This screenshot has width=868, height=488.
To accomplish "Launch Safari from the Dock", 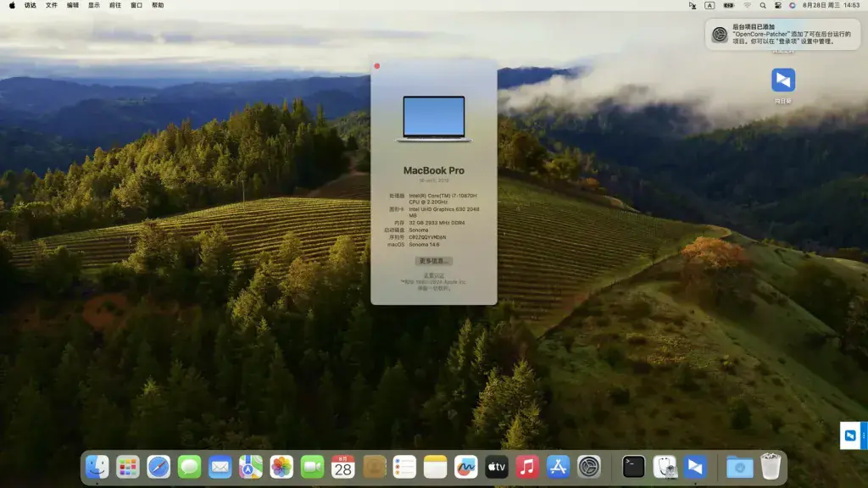I will pyautogui.click(x=159, y=467).
